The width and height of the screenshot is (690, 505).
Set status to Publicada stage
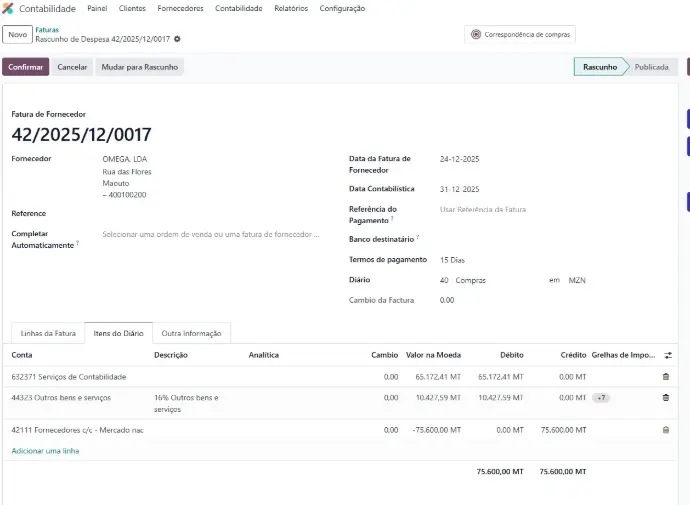point(651,67)
